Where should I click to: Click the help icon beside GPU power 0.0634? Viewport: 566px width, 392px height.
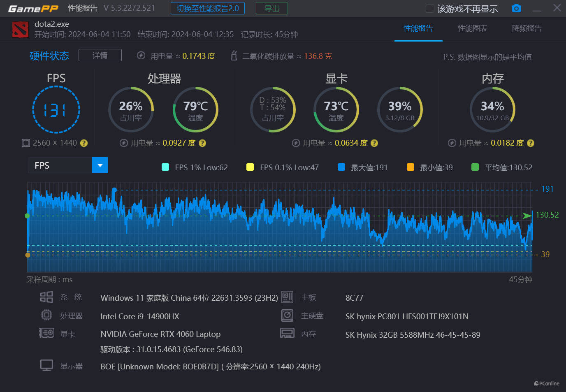(374, 143)
